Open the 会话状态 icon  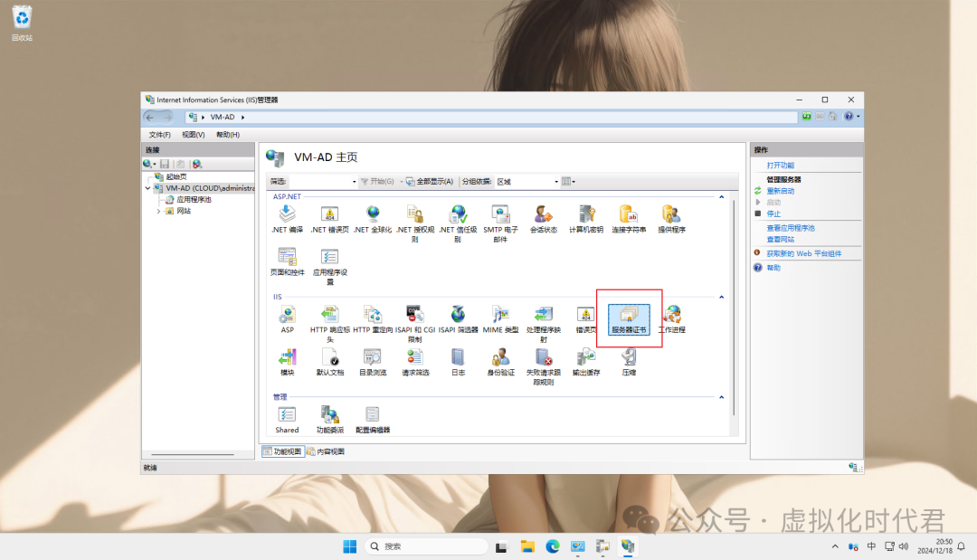pyautogui.click(x=544, y=219)
